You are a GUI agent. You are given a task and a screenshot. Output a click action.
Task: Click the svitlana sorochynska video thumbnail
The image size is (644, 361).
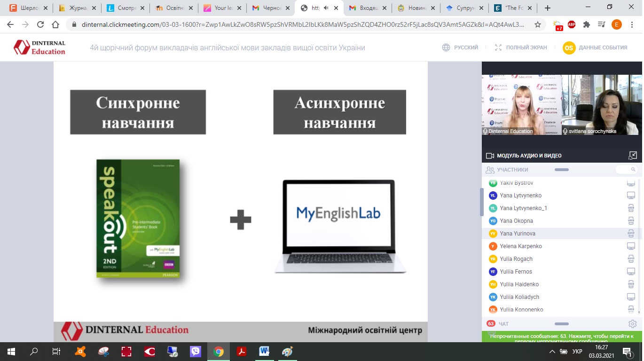pyautogui.click(x=602, y=104)
